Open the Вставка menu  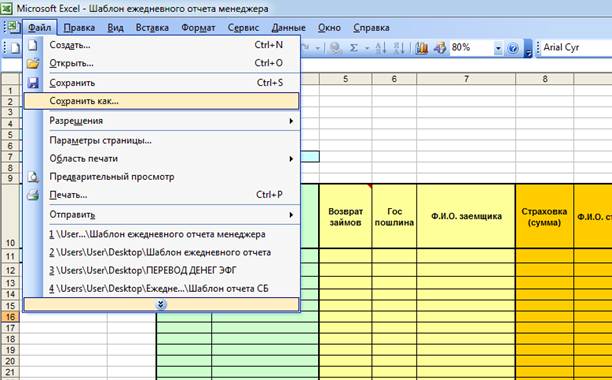click(x=152, y=28)
